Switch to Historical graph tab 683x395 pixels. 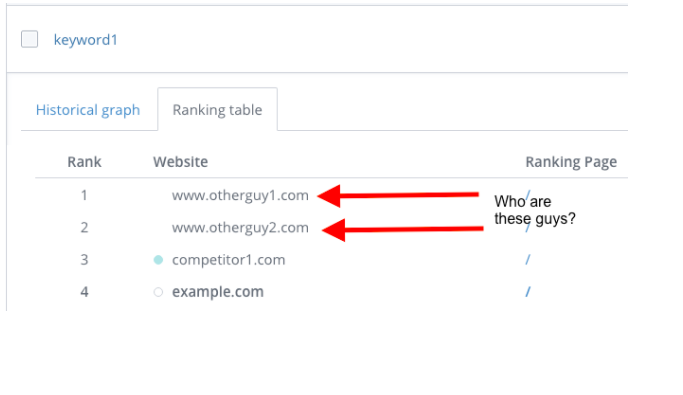[88, 110]
